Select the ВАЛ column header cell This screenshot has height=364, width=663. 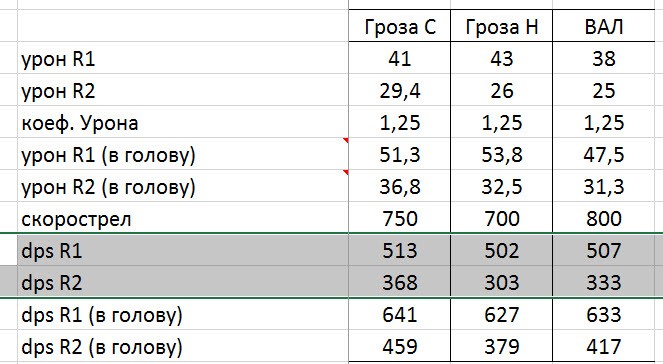point(604,26)
